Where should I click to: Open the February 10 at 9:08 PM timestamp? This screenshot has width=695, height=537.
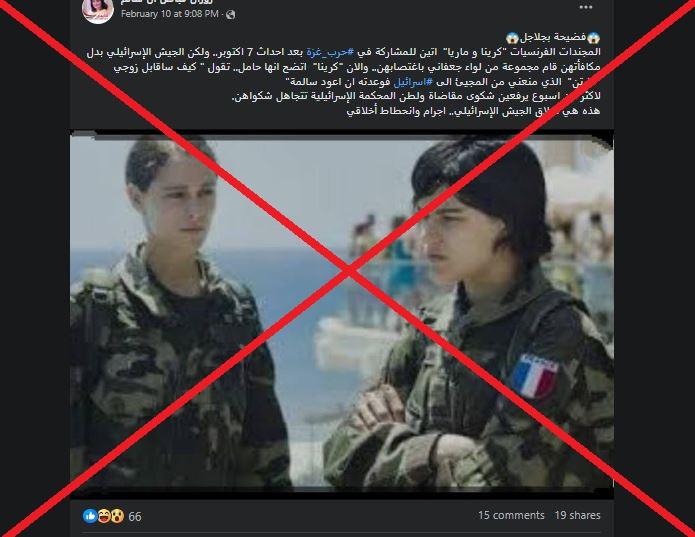coord(170,14)
